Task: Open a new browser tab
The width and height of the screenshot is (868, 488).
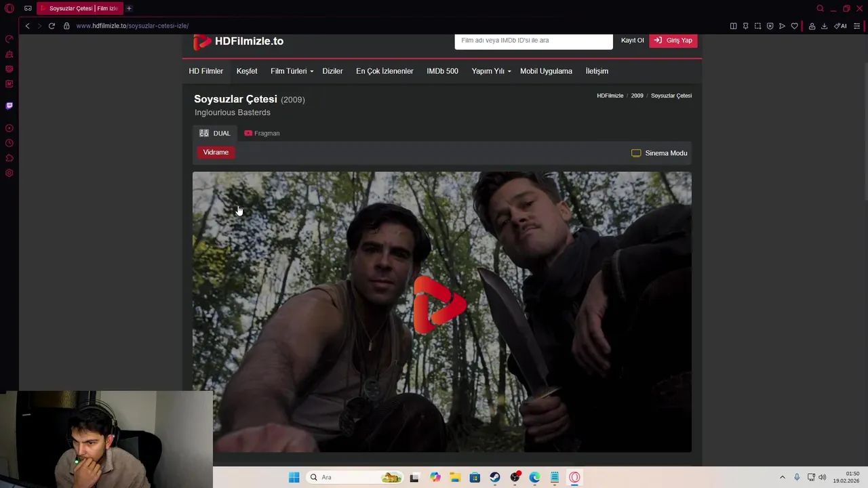Action: [129, 8]
